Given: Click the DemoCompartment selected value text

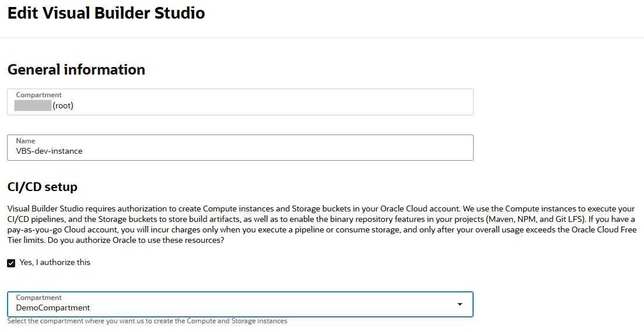Looking at the screenshot, I should (x=53, y=308).
